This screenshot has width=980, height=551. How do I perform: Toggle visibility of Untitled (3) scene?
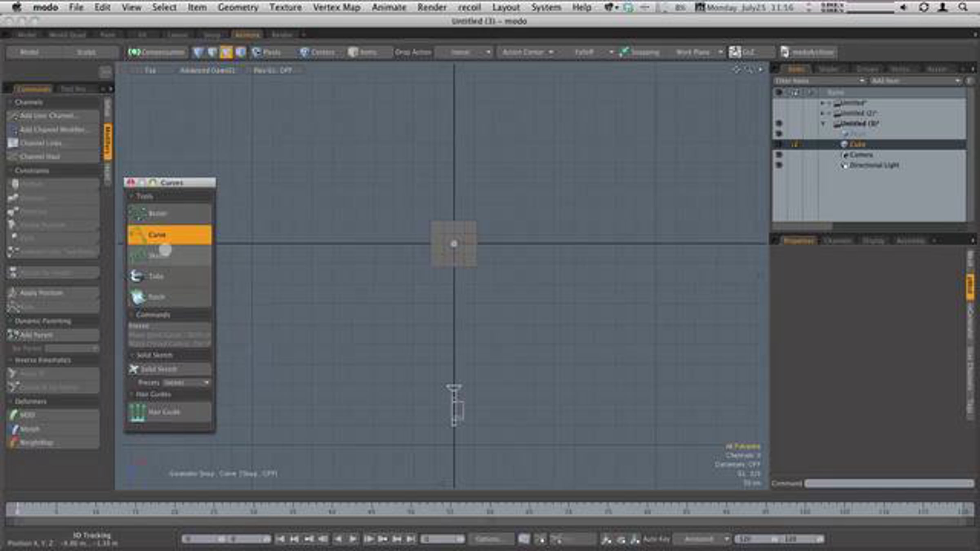click(x=779, y=123)
